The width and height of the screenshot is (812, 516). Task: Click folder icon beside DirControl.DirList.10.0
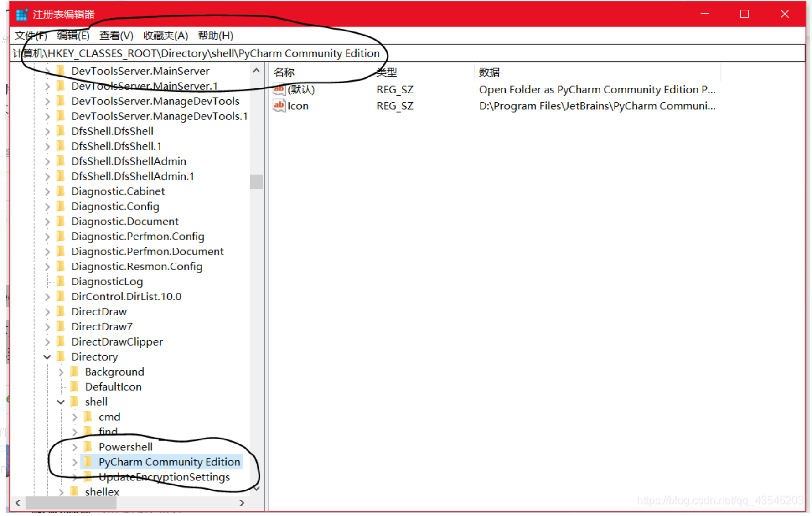tap(61, 297)
